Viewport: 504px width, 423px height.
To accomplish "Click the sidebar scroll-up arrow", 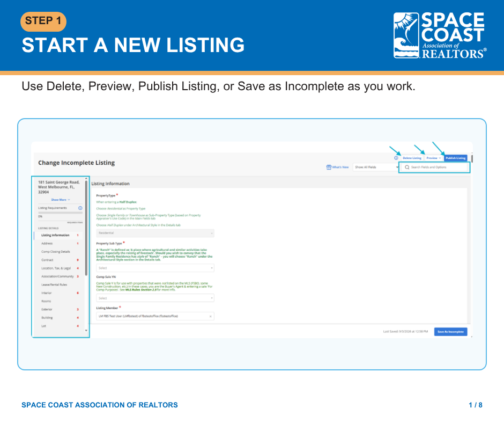I will pos(86,178).
